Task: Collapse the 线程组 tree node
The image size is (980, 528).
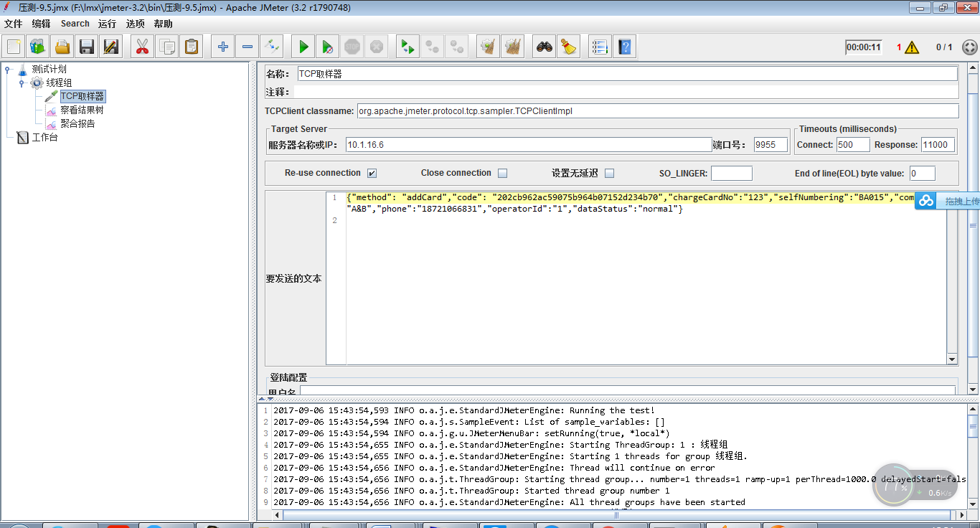Action: click(x=22, y=82)
